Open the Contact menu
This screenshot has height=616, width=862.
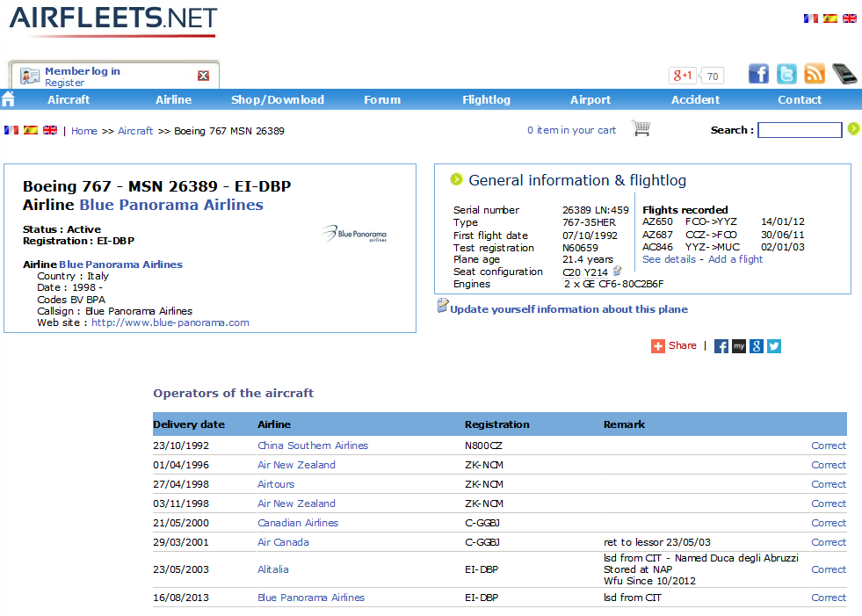pos(800,99)
